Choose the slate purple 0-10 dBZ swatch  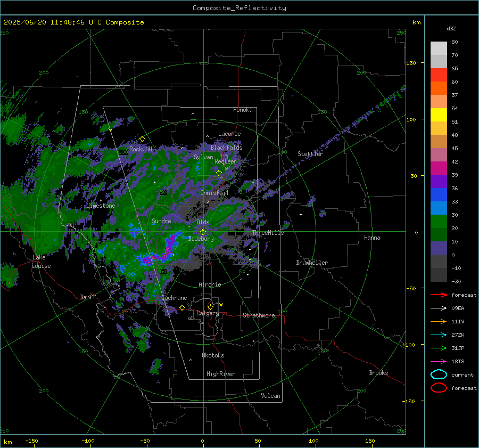tap(439, 248)
